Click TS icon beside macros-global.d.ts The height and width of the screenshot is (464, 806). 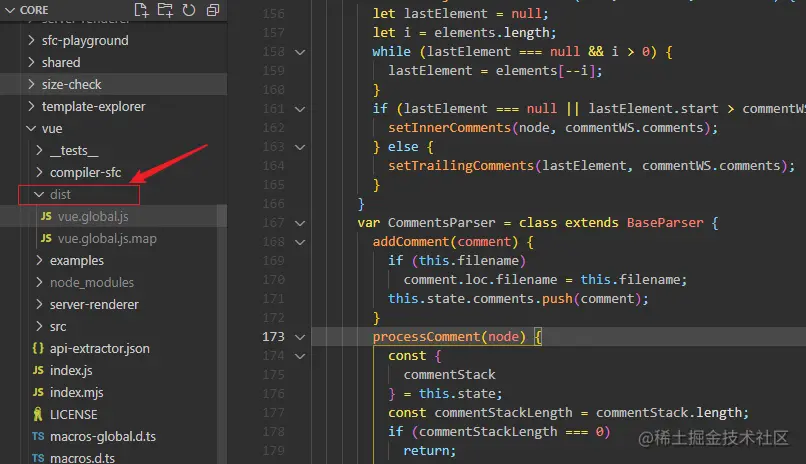coord(38,436)
